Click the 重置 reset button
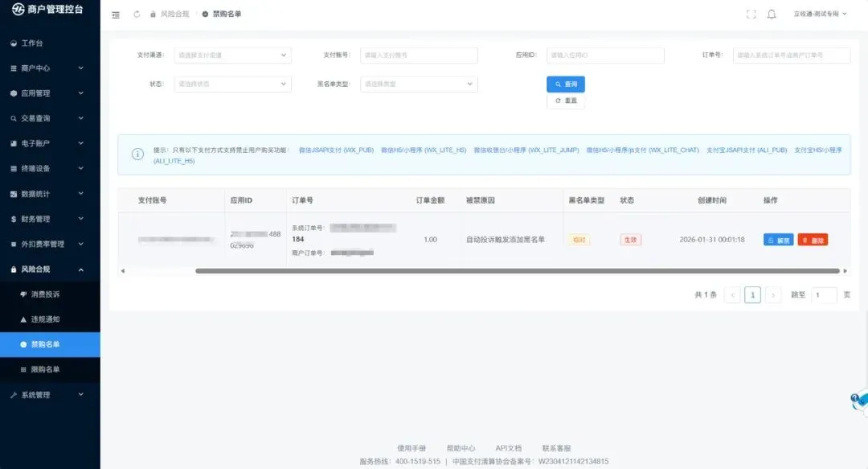The image size is (868, 469). pyautogui.click(x=566, y=101)
